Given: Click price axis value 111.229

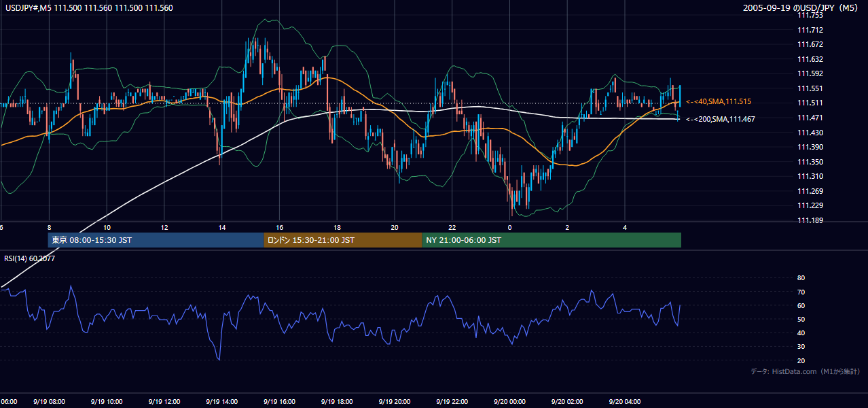Looking at the screenshot, I should (810, 206).
